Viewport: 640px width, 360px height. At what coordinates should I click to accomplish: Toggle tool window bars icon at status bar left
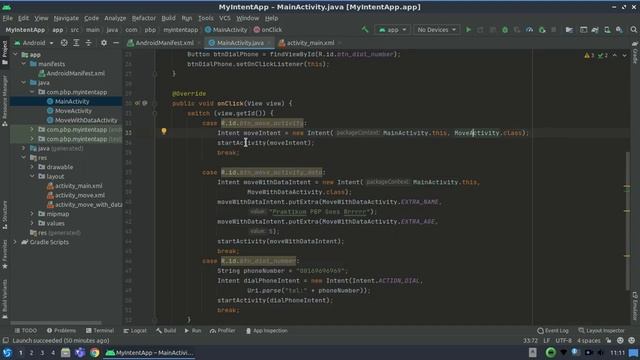pos(5,340)
